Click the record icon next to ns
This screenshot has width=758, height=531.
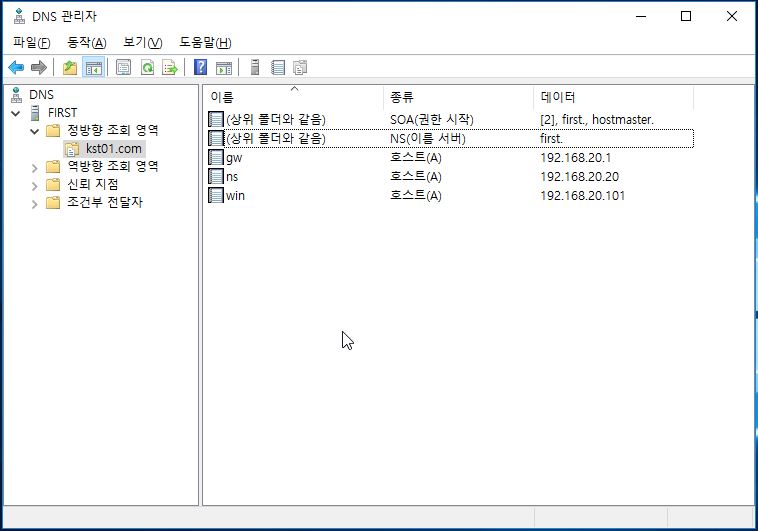pos(216,176)
